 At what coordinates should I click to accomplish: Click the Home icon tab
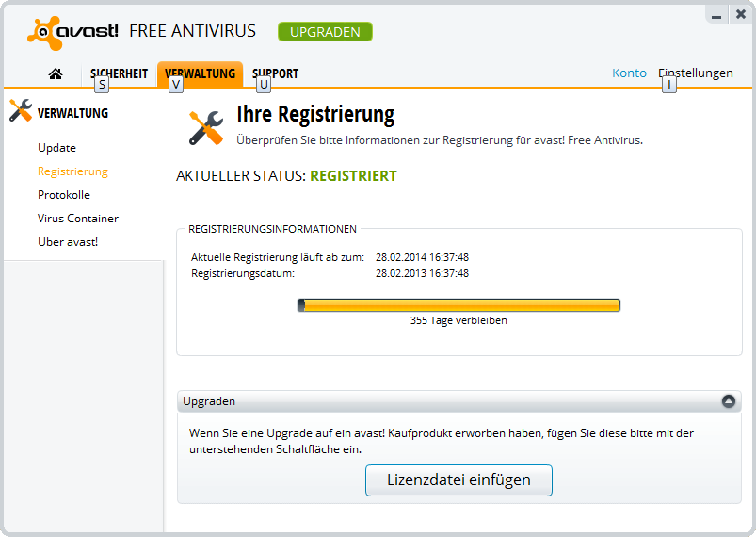pos(56,73)
